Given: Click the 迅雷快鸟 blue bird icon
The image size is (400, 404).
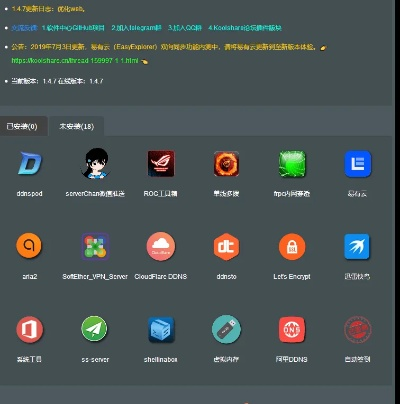Looking at the screenshot, I should tap(357, 246).
